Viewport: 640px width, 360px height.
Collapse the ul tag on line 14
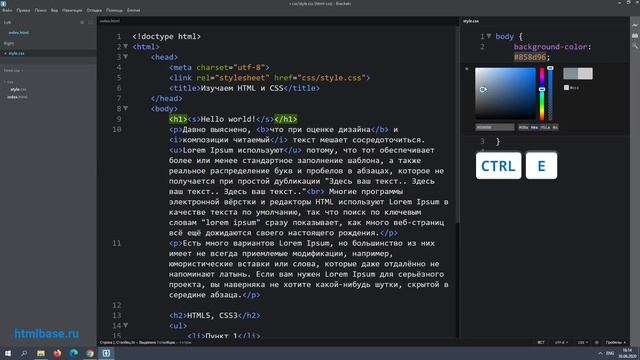(126, 325)
